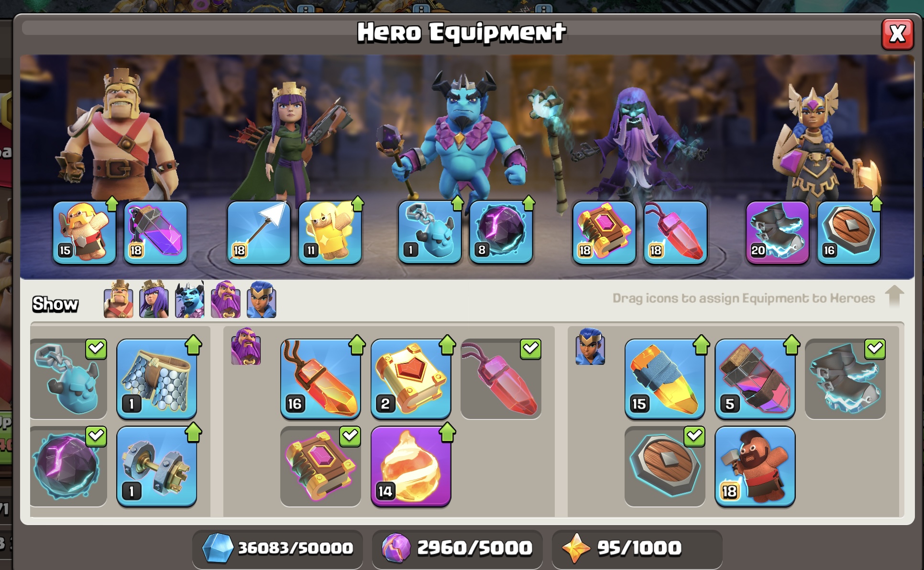Image resolution: width=924 pixels, height=570 pixels.
Task: Select the Barbarian Puppet equipment level 15
Action: pos(84,232)
